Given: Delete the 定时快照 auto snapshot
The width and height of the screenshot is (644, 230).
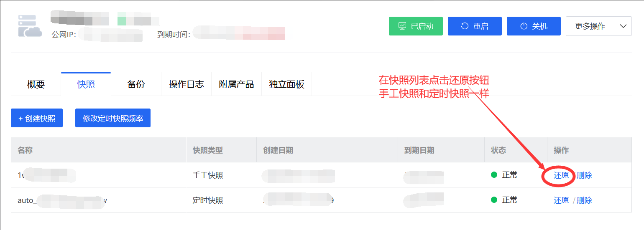Looking at the screenshot, I should [584, 200].
